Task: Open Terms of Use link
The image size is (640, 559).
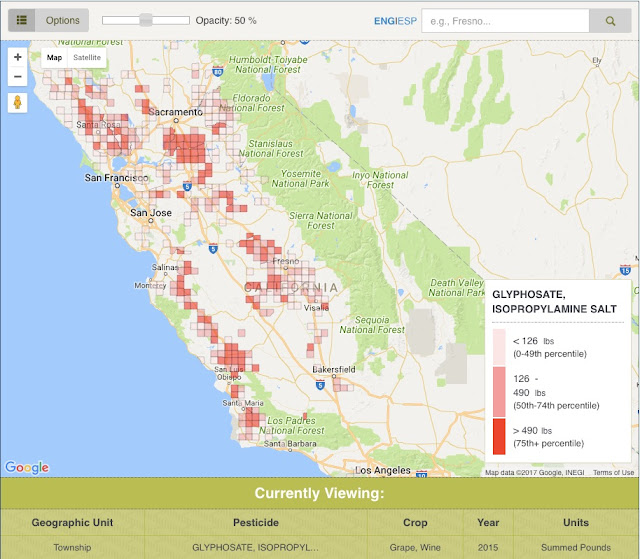Action: tap(613, 472)
